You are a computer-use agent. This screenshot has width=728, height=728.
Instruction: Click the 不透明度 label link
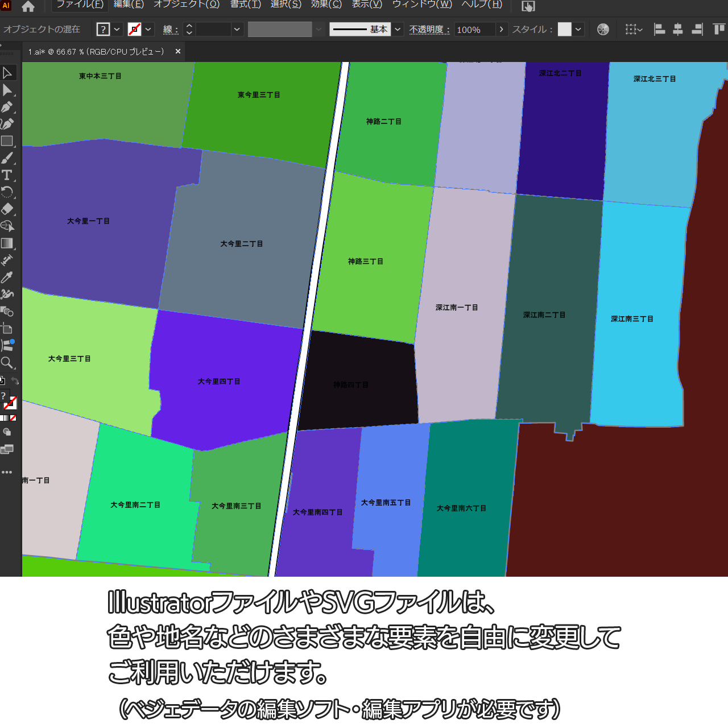429,30
